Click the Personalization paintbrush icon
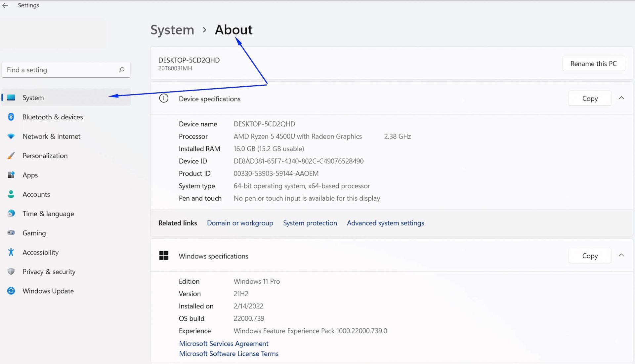The width and height of the screenshot is (635, 364). click(x=11, y=155)
